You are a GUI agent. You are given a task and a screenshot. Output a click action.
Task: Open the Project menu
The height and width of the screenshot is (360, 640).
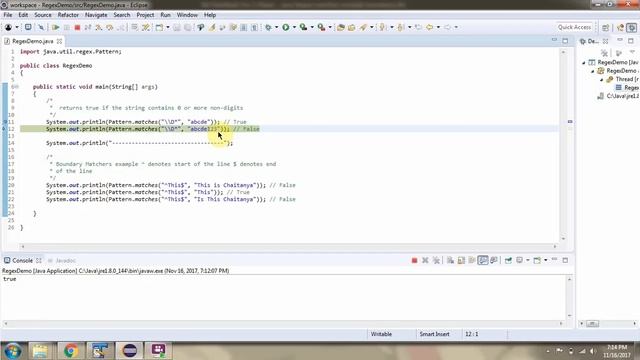pyautogui.click(x=145, y=15)
